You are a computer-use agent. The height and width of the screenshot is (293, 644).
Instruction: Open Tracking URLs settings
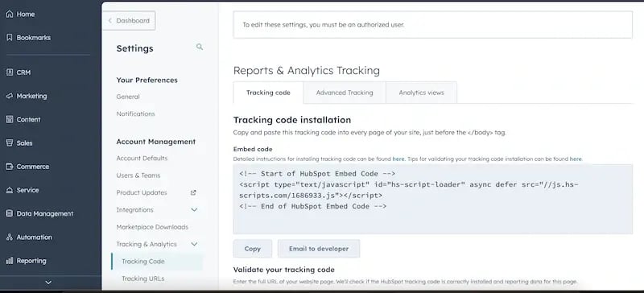pos(143,279)
